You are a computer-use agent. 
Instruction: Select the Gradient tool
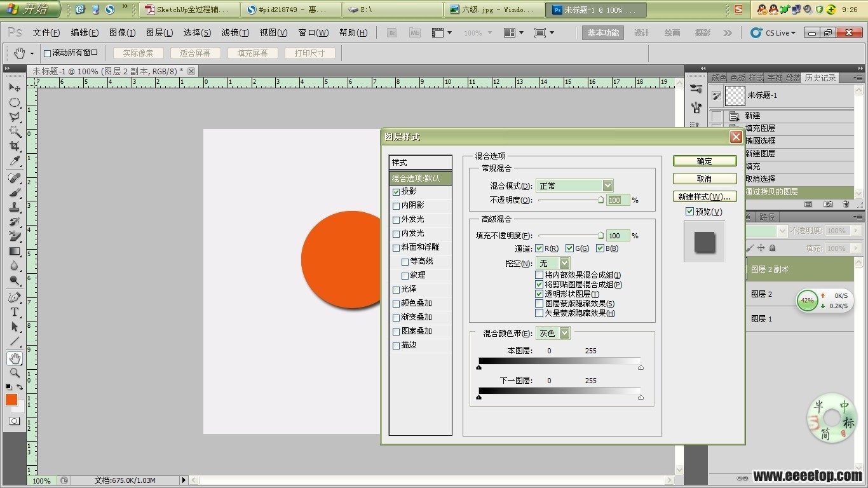14,251
